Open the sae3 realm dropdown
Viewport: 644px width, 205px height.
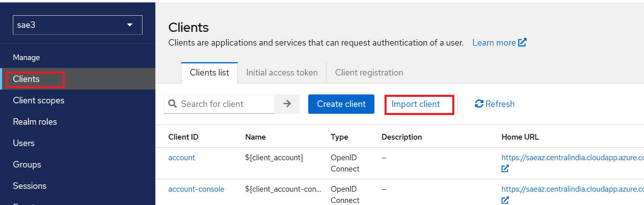coord(77,25)
